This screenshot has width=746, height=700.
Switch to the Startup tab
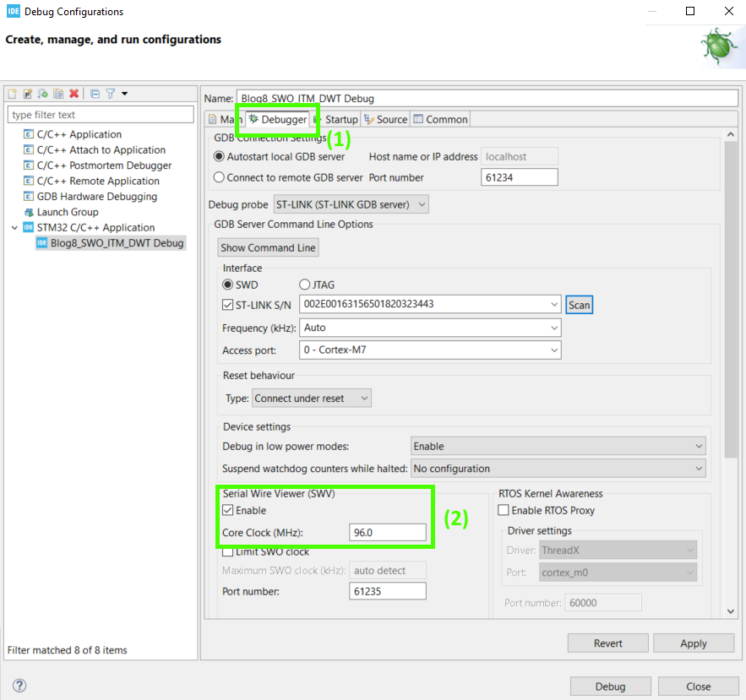click(336, 119)
